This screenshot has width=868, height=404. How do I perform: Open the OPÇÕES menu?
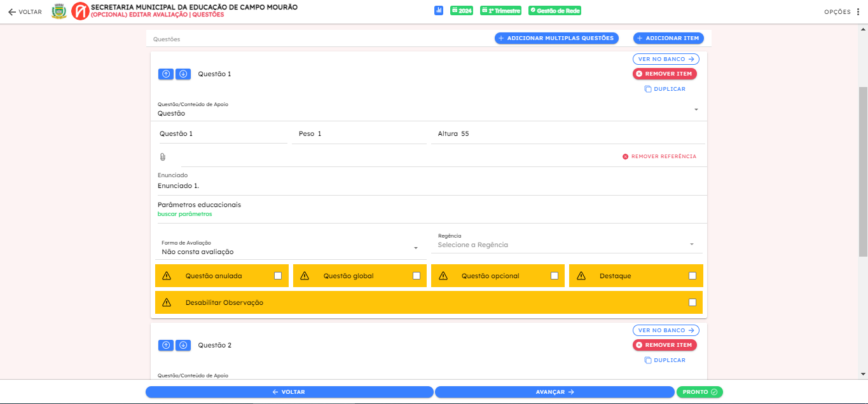point(842,11)
